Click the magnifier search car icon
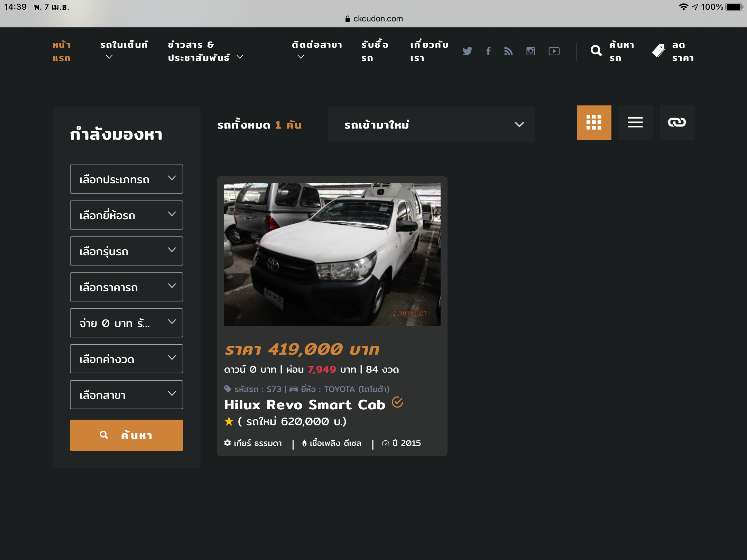The width and height of the screenshot is (747, 560). [596, 51]
